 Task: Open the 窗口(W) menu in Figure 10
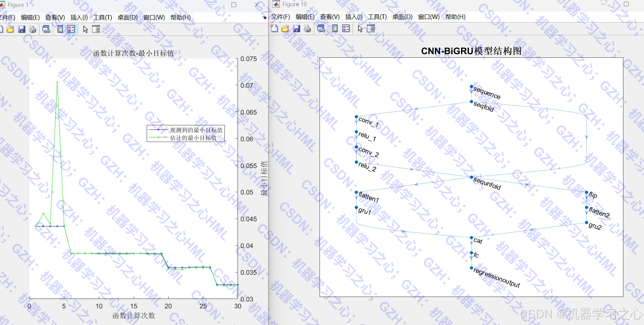coord(429,17)
